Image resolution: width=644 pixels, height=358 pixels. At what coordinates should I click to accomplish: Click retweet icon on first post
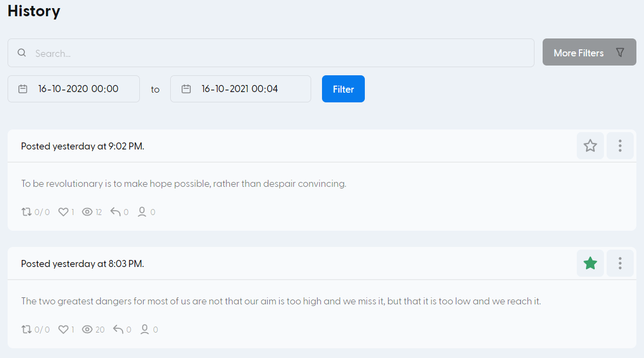coord(27,212)
